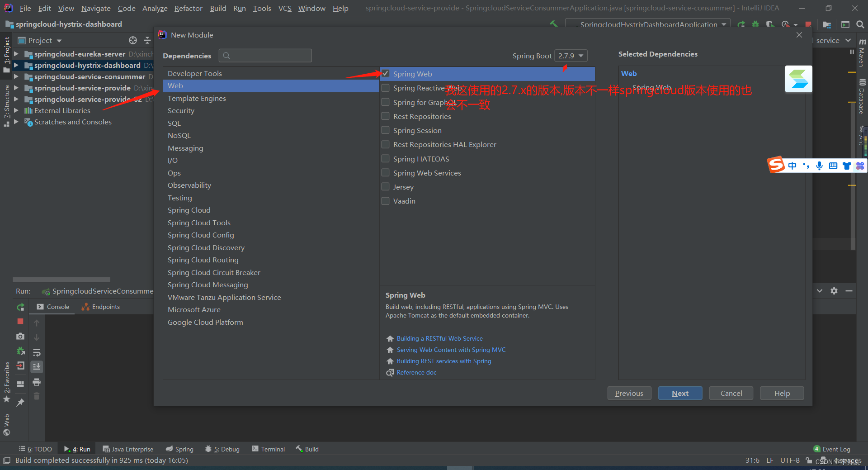Open the Spring Boot version dropdown
Image resolution: width=868 pixels, height=470 pixels.
pos(571,56)
